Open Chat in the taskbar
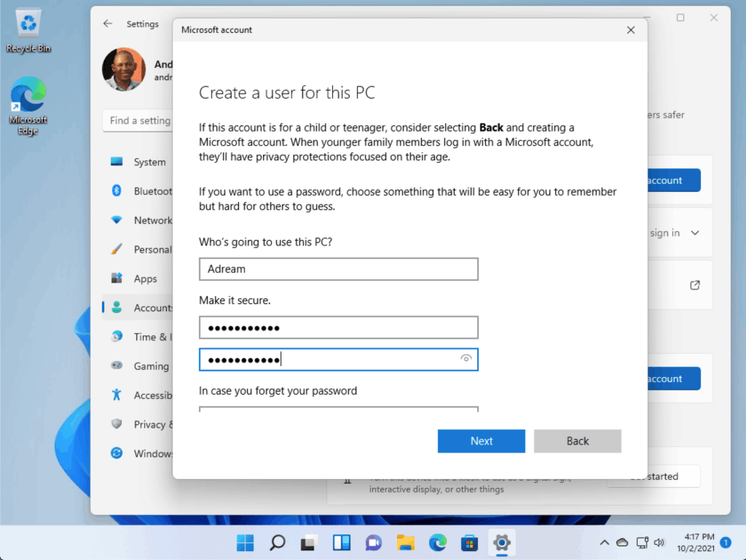The image size is (746, 560). coord(374,543)
